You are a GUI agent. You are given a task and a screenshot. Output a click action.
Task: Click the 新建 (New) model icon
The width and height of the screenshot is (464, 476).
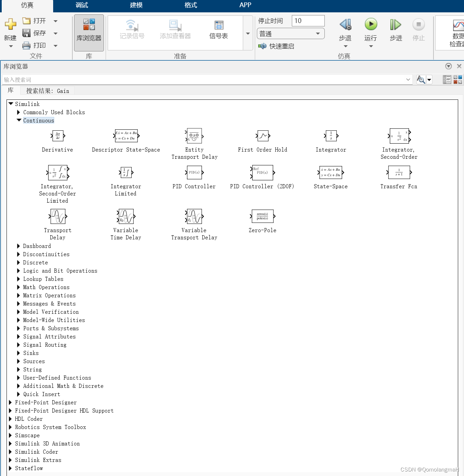point(10,24)
